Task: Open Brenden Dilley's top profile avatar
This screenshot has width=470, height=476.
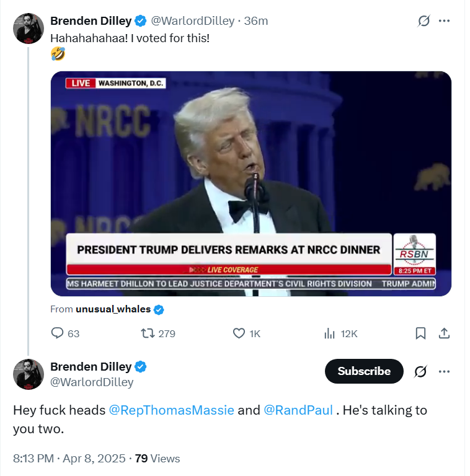Action: [29, 29]
